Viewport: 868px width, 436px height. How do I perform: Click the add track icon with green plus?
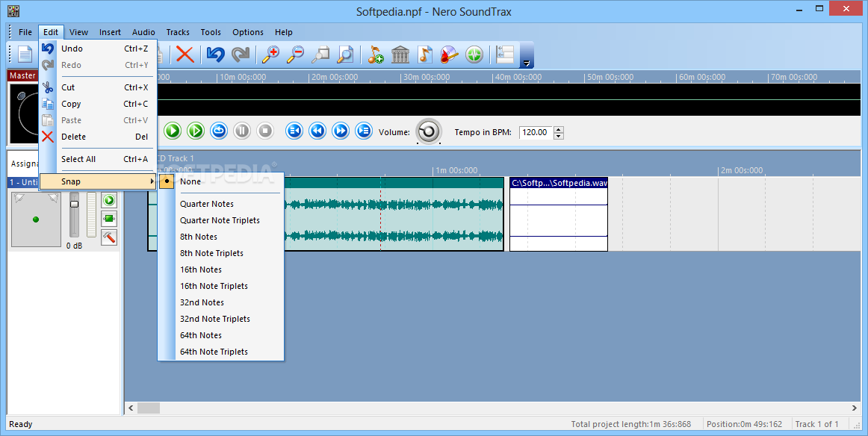point(375,54)
